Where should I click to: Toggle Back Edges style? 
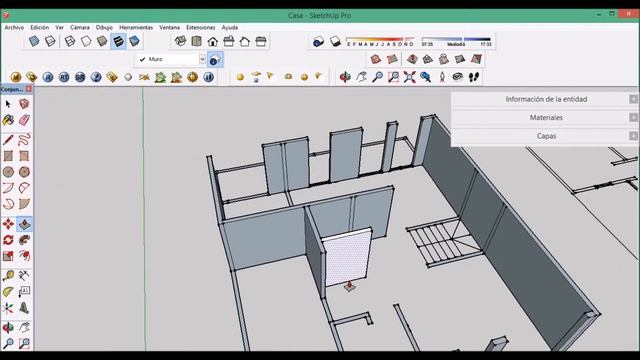pos(50,41)
